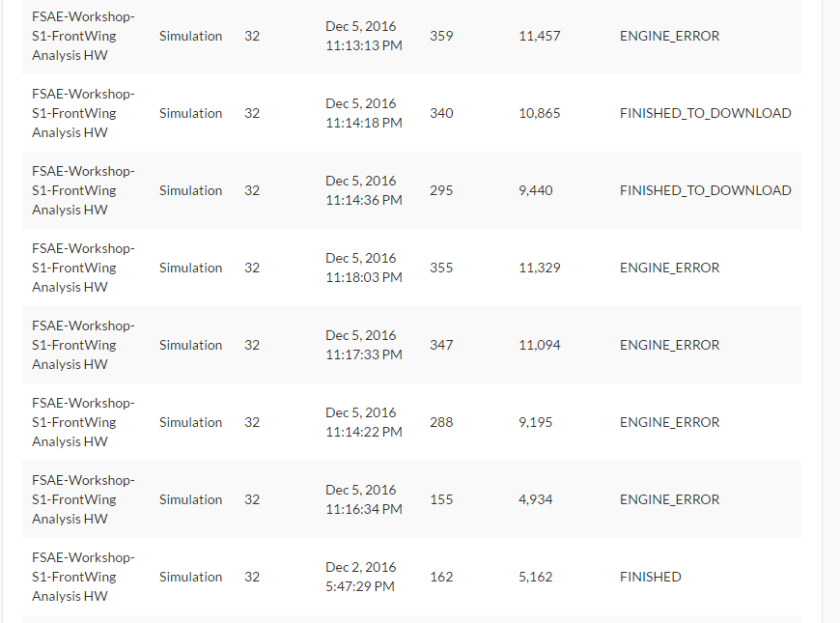Select the 5,162 cell in the FINISHED row
840x623 pixels.
pos(535,577)
